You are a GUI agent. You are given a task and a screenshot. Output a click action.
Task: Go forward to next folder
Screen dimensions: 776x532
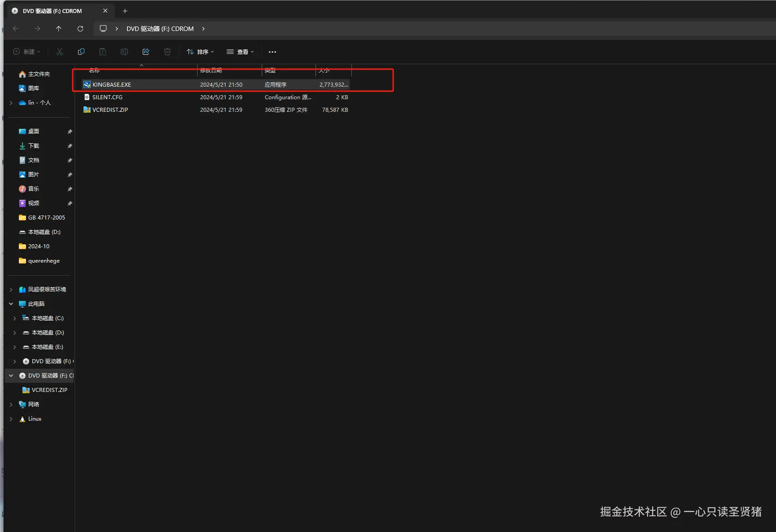(37, 29)
